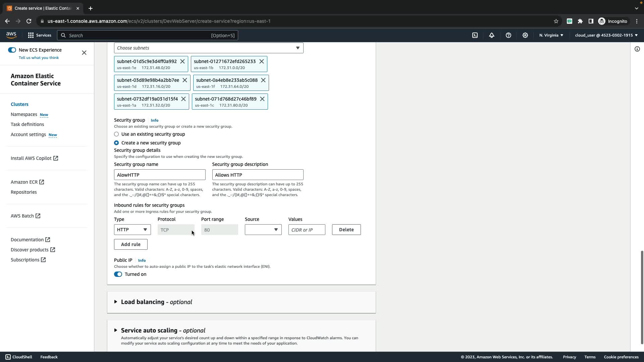Remove subnet-071d768d27c46bf89 with its X
Screen dimensions: 644x362
tap(262, 99)
